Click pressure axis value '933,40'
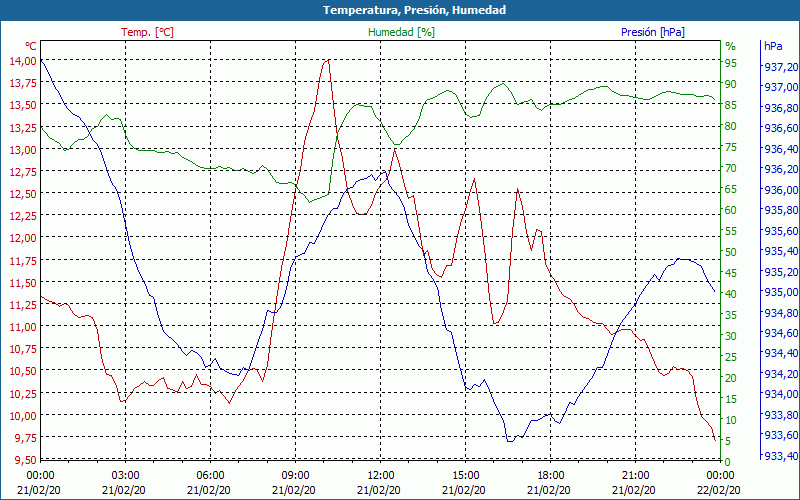 coord(781,456)
